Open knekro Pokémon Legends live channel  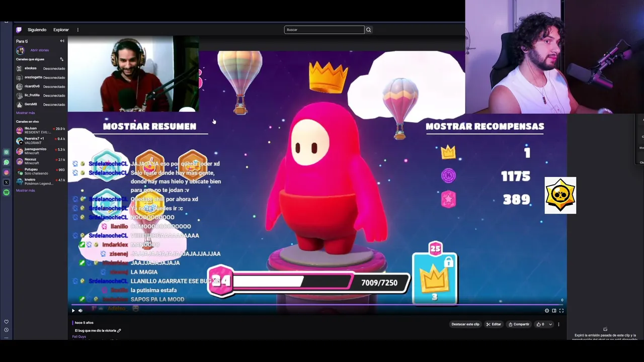[x=41, y=182]
